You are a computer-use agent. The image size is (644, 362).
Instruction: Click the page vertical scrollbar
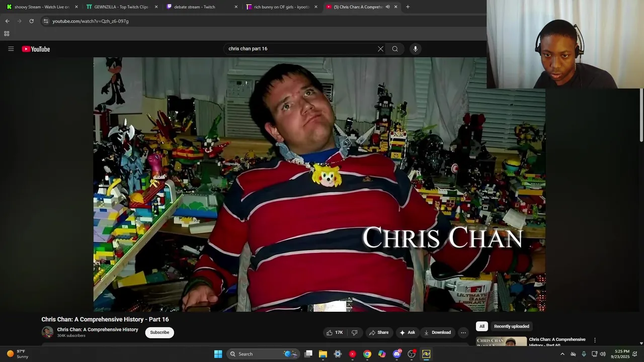[x=641, y=116]
